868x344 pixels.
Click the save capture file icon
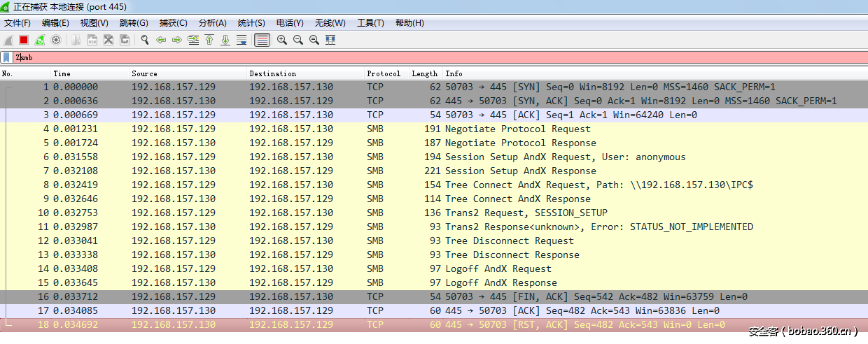(x=92, y=40)
